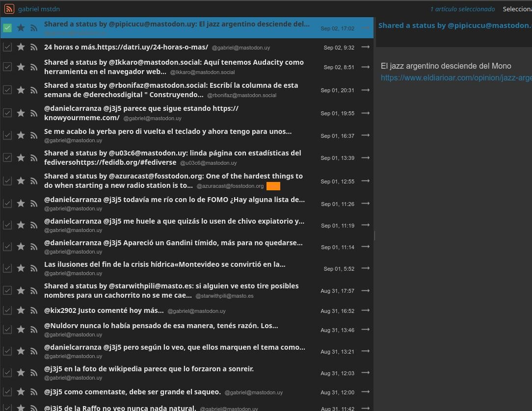Star the '24 horas o más' article
Screen dimensions: 532x411
(21, 47)
